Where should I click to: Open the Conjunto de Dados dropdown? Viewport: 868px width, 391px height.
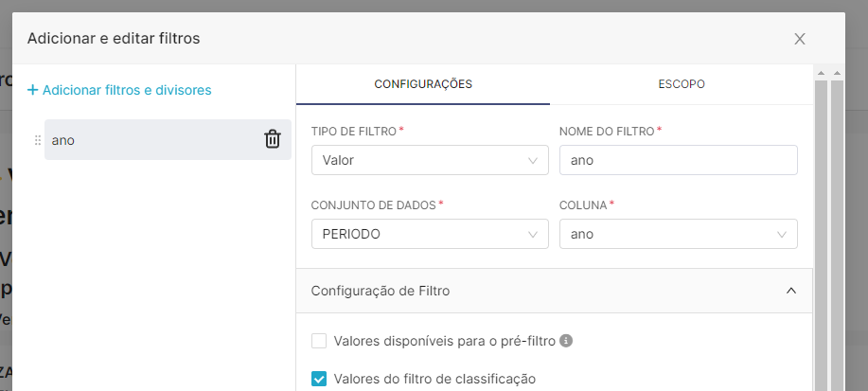430,234
